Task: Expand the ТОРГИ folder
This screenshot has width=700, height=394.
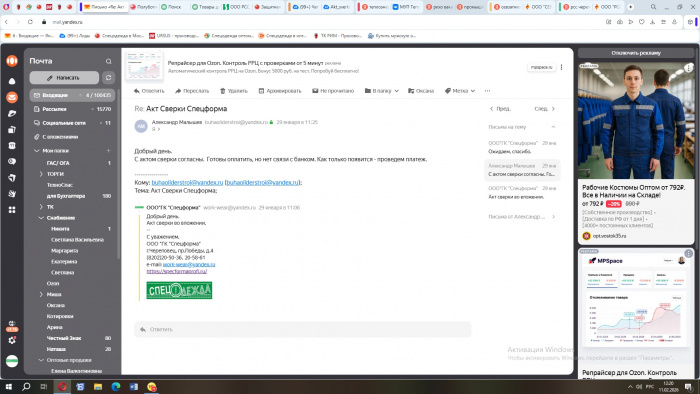Action: 41,174
